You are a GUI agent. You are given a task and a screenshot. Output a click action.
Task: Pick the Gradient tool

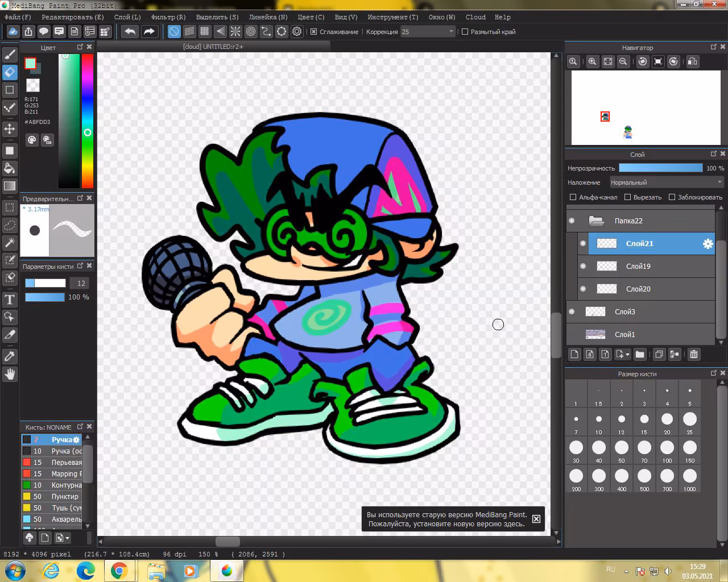(x=10, y=186)
